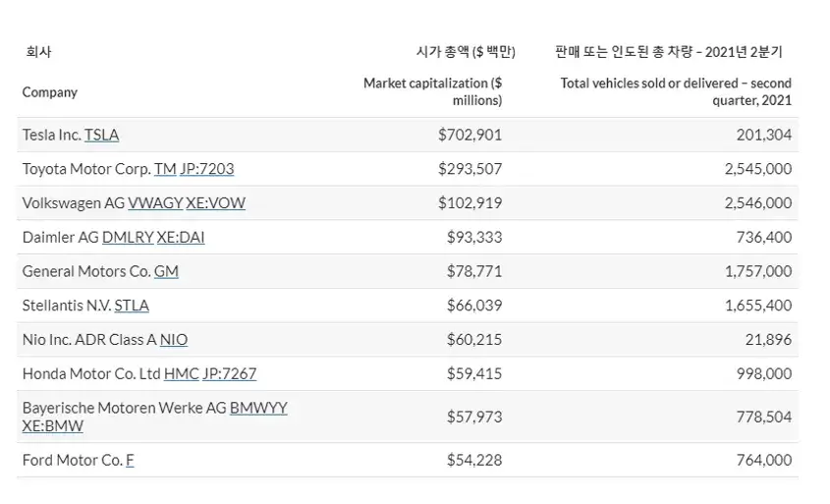This screenshot has width=830, height=504.
Task: Select Daimler vehicles value 736,400
Action: point(764,237)
